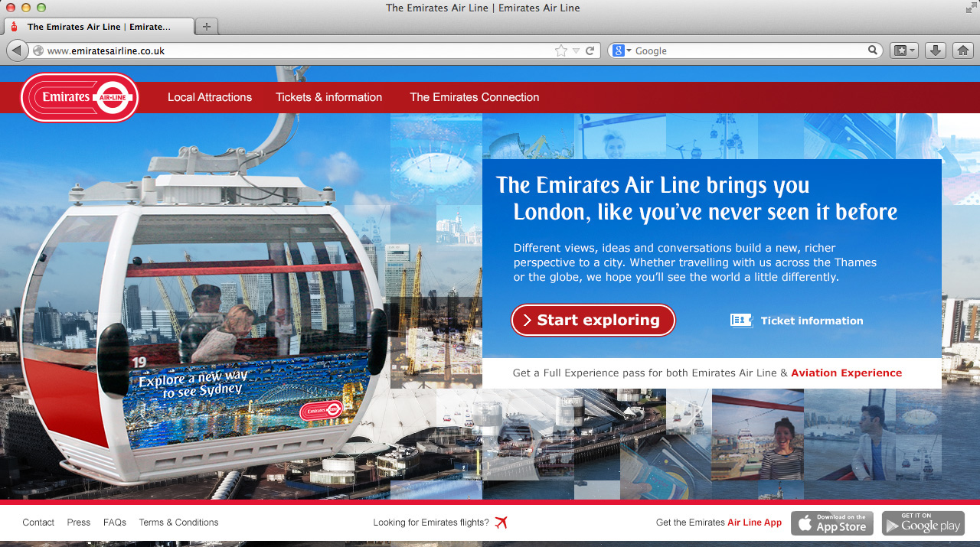980x547 pixels.
Task: Click the Emirates Air Line roundel logo
Action: 80,97
